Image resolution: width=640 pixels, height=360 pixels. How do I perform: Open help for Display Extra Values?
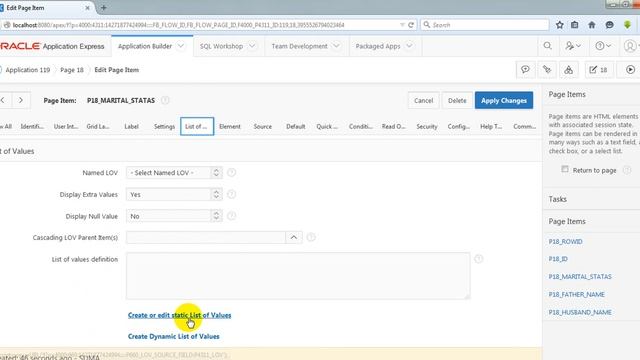click(x=231, y=194)
